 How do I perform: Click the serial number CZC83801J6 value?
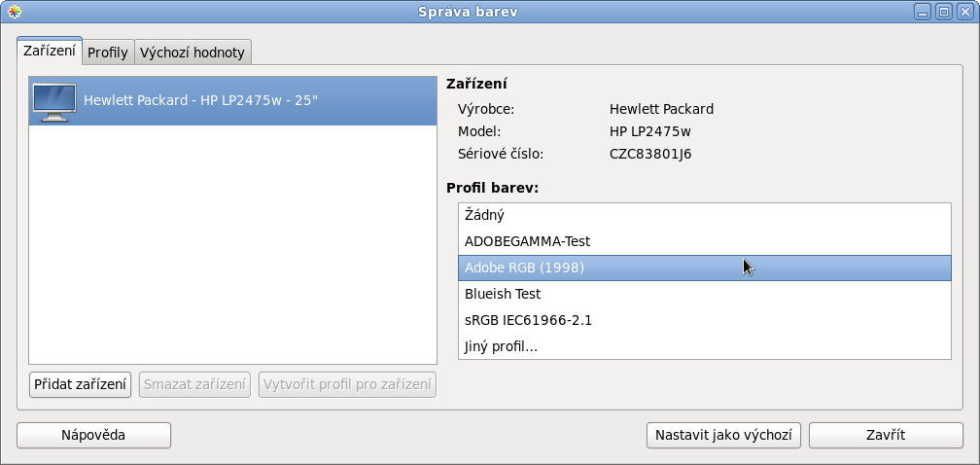[x=650, y=154]
